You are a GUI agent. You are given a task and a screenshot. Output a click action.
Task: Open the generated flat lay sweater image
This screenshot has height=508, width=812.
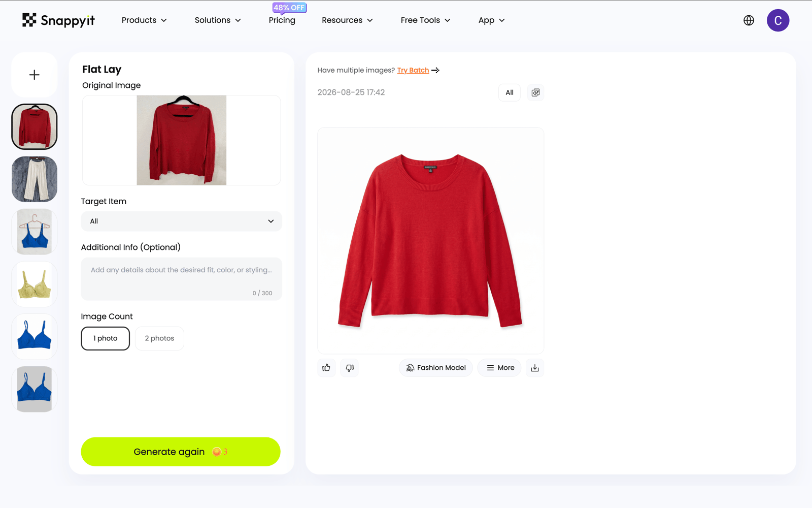pos(430,241)
